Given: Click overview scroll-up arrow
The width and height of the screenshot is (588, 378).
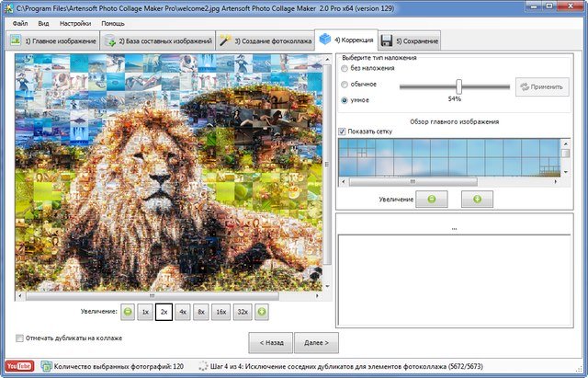Looking at the screenshot, I should (x=566, y=143).
